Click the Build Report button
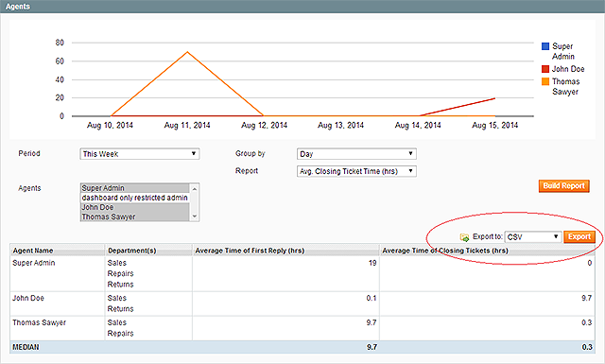The height and width of the screenshot is (364, 605). click(x=564, y=186)
